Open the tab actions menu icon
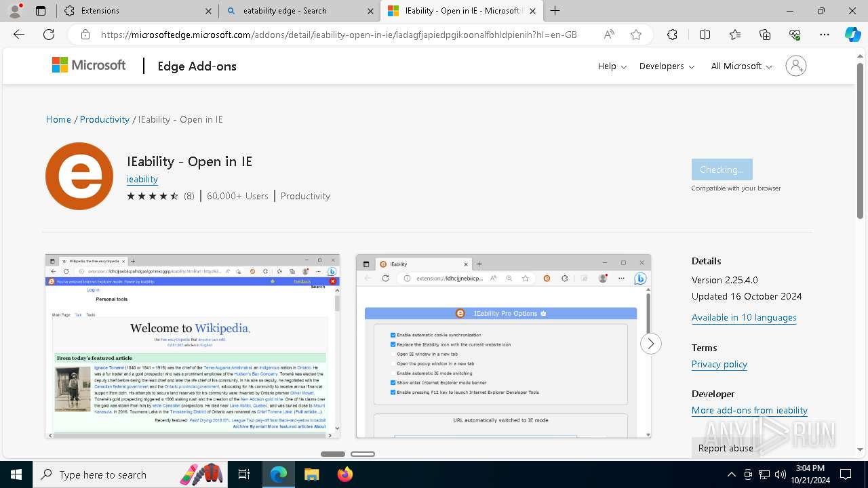This screenshot has width=868, height=488. pyautogui.click(x=41, y=11)
